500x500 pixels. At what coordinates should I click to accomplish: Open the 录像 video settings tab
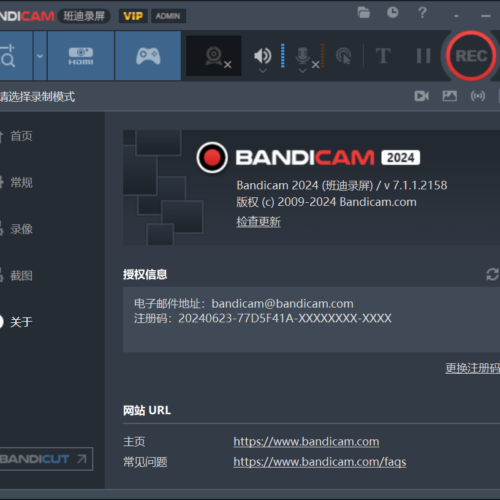pos(21,229)
